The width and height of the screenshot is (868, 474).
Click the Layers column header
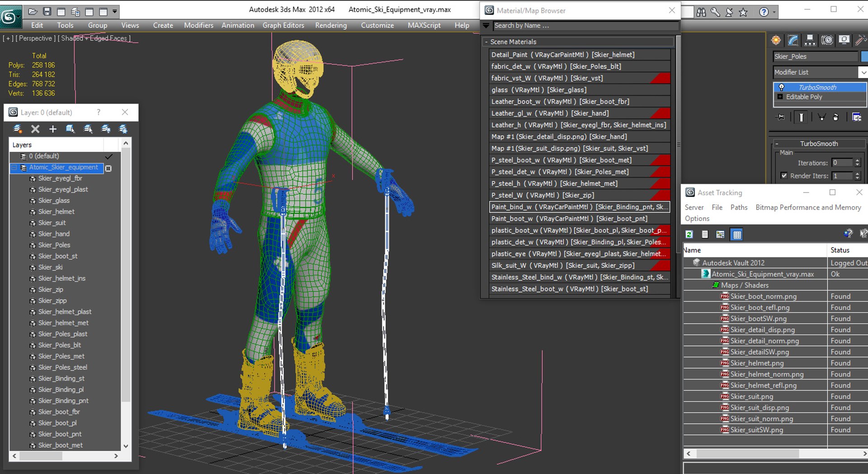[x=57, y=145]
